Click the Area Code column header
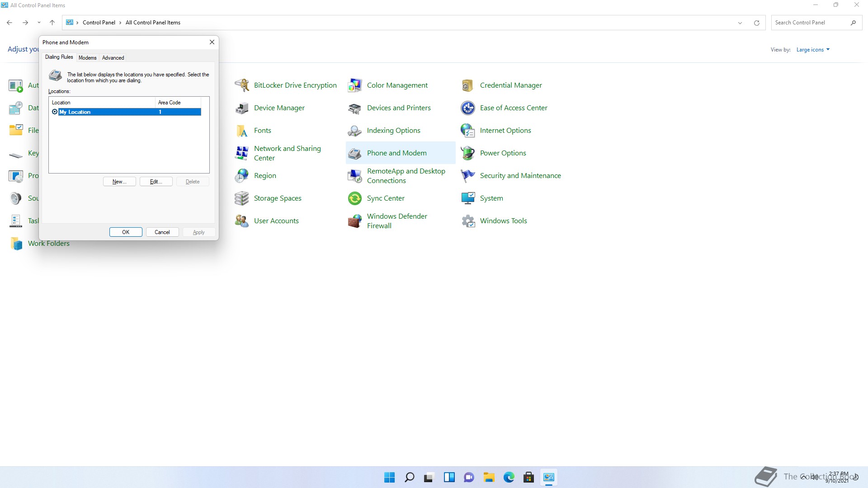The image size is (868, 488). coord(178,103)
